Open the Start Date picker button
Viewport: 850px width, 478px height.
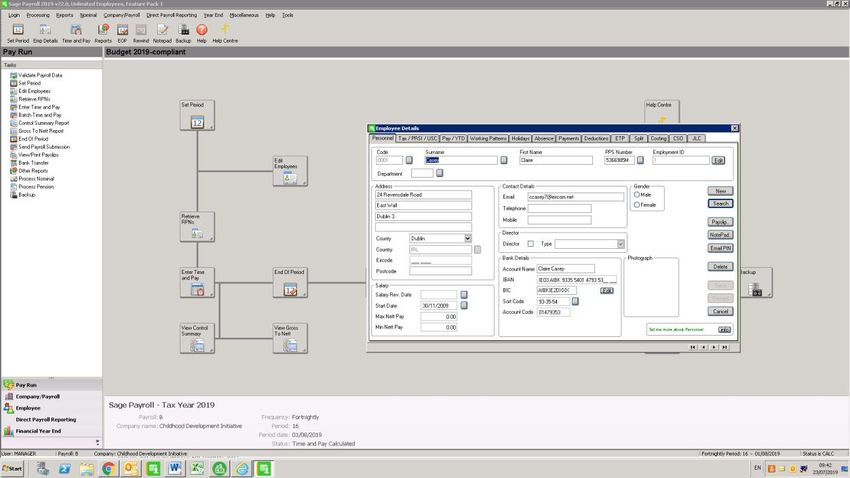[x=464, y=305]
